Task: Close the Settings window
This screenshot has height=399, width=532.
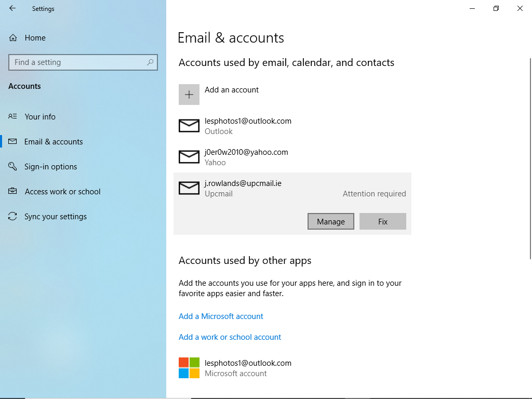Action: point(520,8)
